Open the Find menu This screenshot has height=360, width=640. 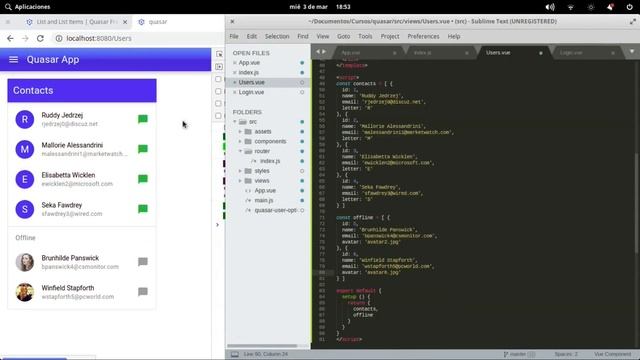tap(303, 36)
